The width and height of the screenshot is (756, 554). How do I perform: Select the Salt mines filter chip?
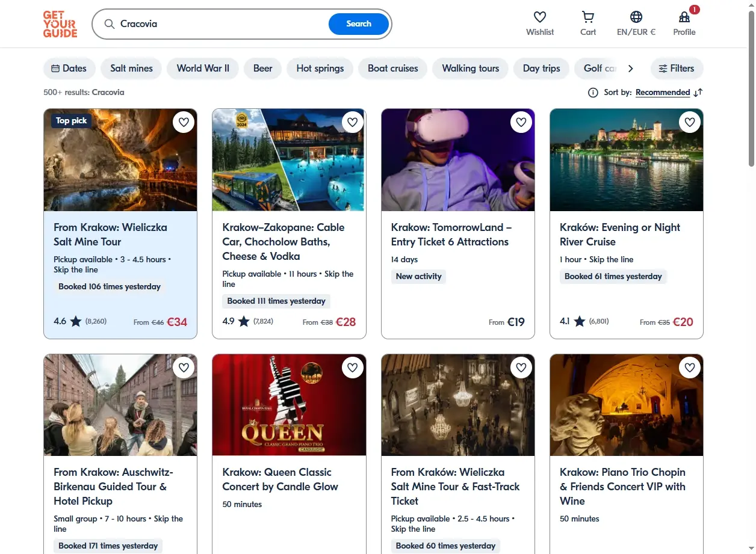click(x=131, y=69)
